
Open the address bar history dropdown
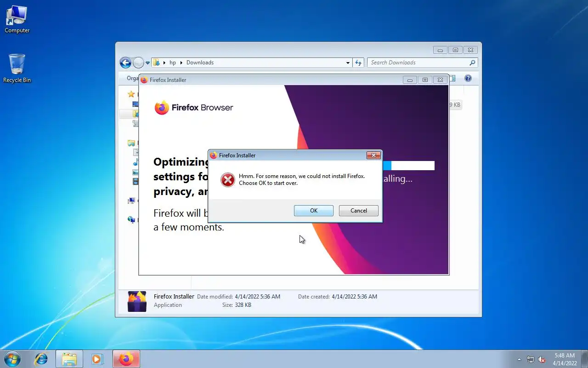point(348,63)
